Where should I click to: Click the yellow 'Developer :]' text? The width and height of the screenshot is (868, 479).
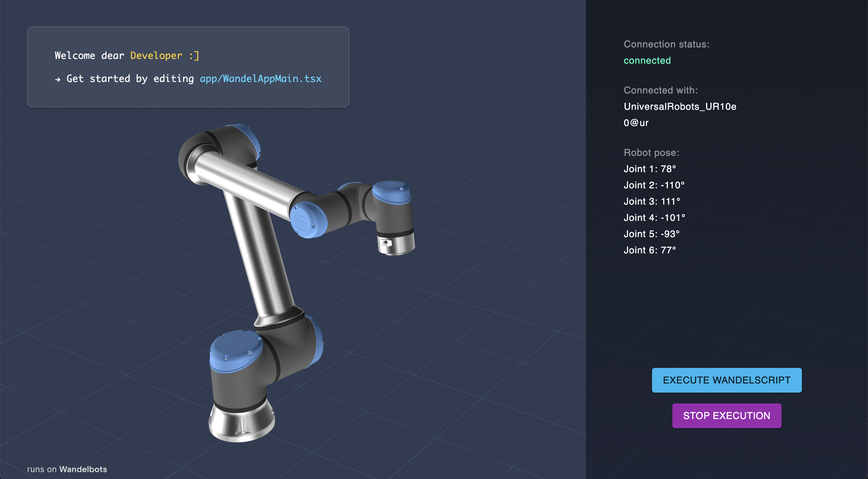[x=164, y=56]
